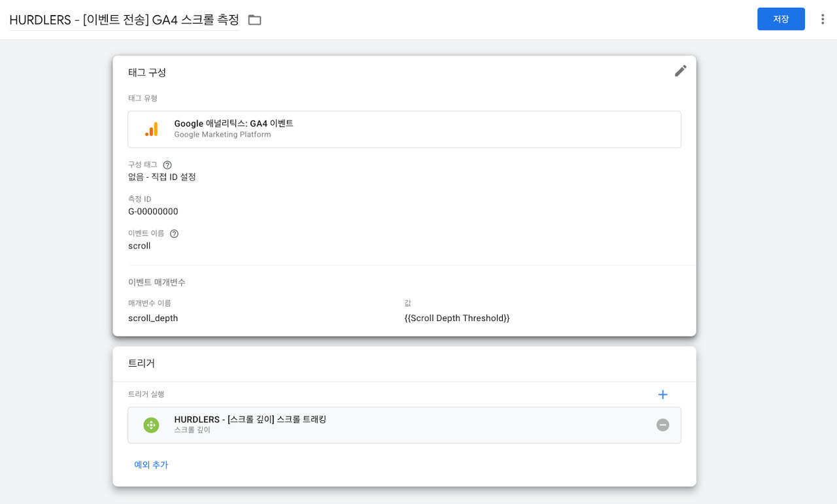Open the help icon next to 이벤트 이름

[174, 233]
